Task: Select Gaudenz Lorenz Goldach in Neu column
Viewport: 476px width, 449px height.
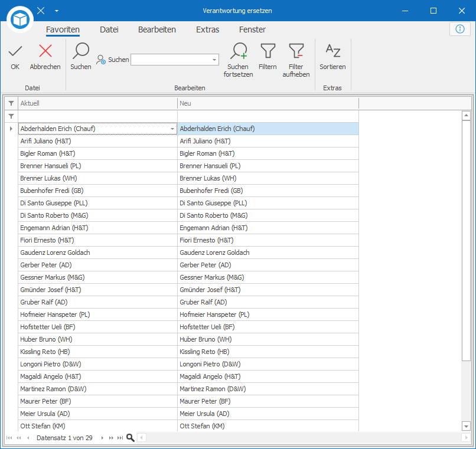Action: tap(268, 253)
